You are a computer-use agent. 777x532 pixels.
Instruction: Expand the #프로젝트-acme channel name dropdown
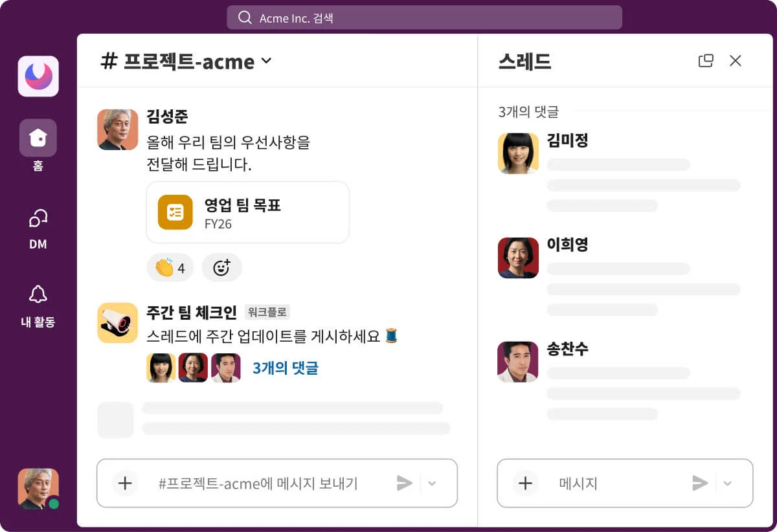click(x=265, y=61)
